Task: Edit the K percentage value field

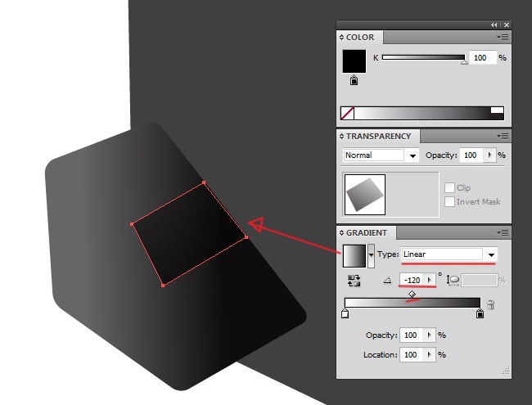Action: pyautogui.click(x=482, y=57)
